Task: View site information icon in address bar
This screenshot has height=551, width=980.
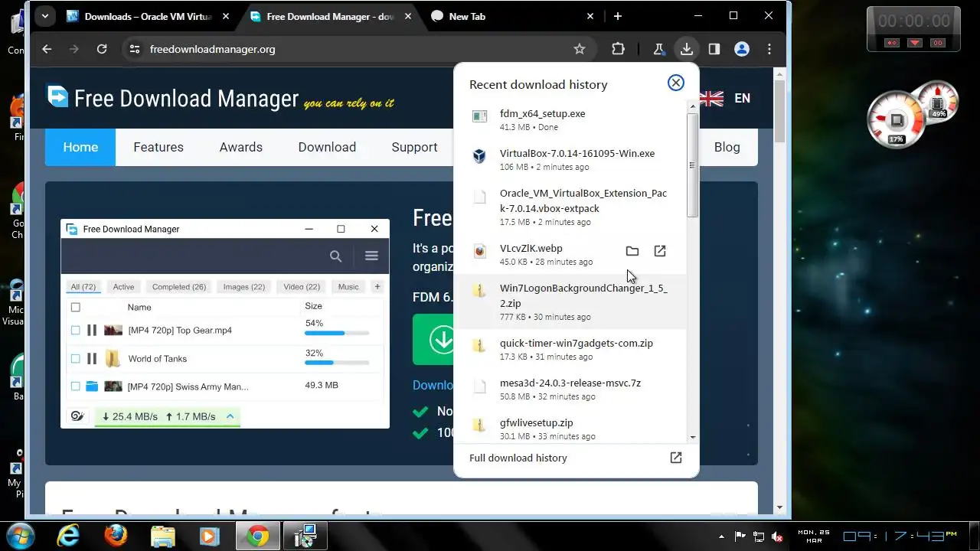Action: click(x=135, y=49)
